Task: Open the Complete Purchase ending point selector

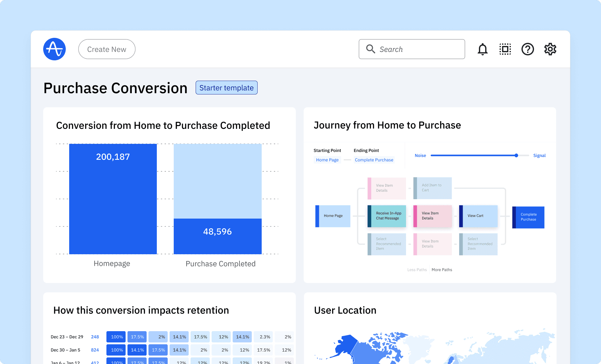Action: click(x=374, y=160)
